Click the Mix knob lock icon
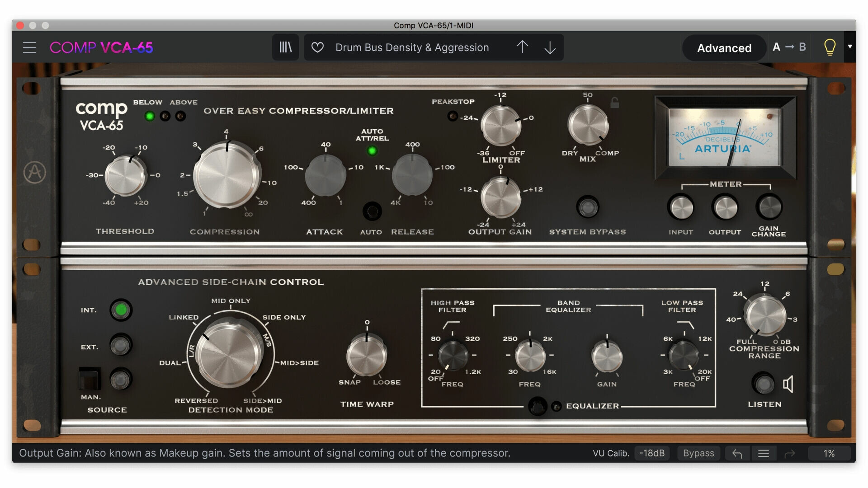Image resolution: width=868 pixels, height=488 pixels. click(x=614, y=103)
